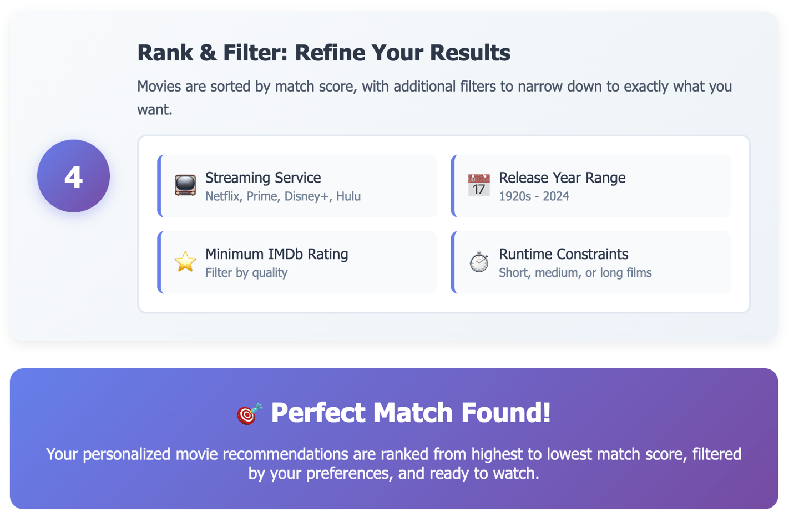Choose the Minimum IMDb Rating filter title
This screenshot has height=532, width=799.
tap(276, 254)
